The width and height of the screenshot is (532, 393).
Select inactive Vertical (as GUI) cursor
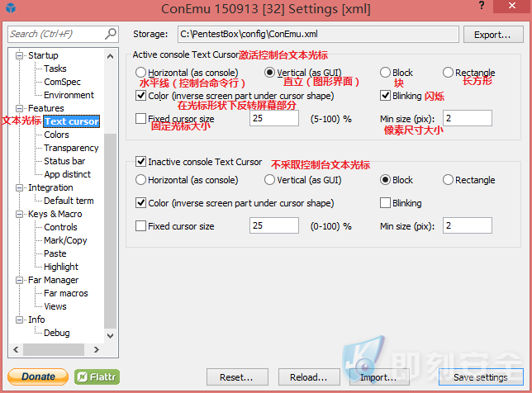click(x=269, y=180)
